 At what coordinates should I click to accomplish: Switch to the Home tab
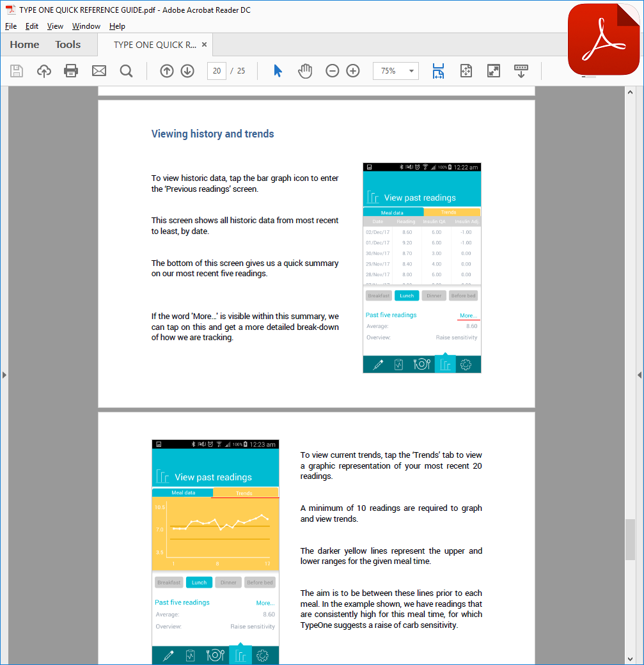click(x=24, y=45)
